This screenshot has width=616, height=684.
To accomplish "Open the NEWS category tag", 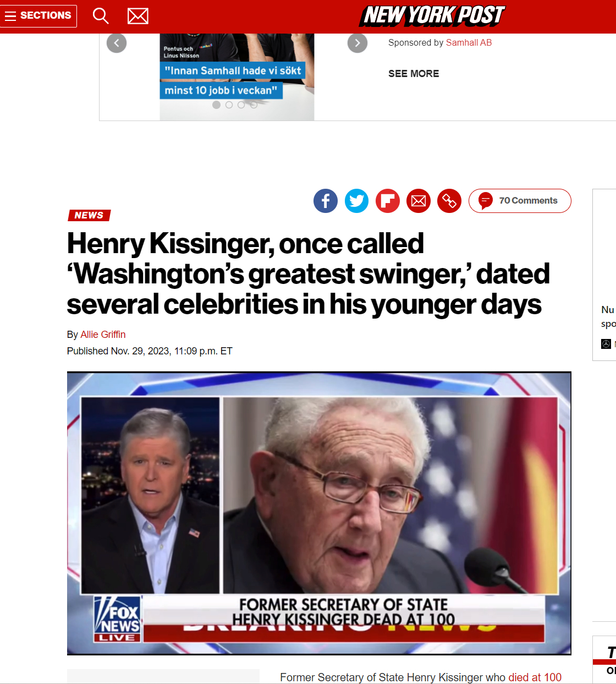I will coord(89,216).
